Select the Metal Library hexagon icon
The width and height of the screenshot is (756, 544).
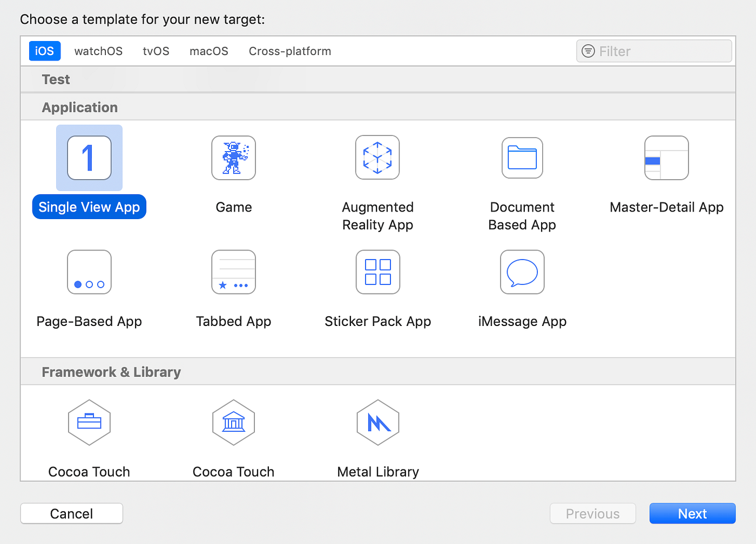[377, 423]
